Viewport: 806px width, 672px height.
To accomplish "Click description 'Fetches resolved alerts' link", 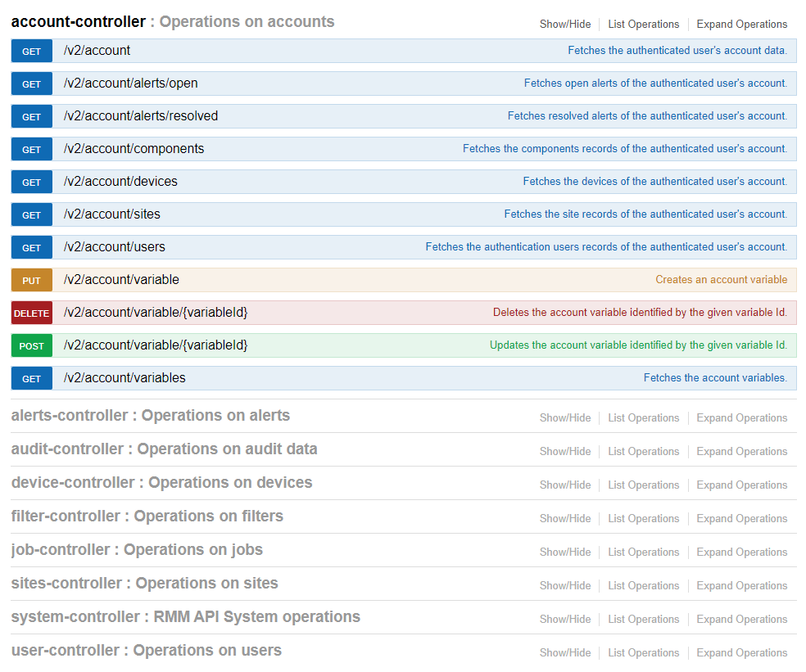I will click(647, 116).
